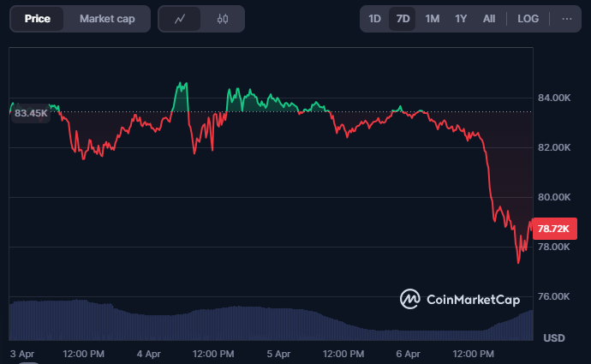Set time range to 1D
The width and height of the screenshot is (591, 364).
click(374, 19)
